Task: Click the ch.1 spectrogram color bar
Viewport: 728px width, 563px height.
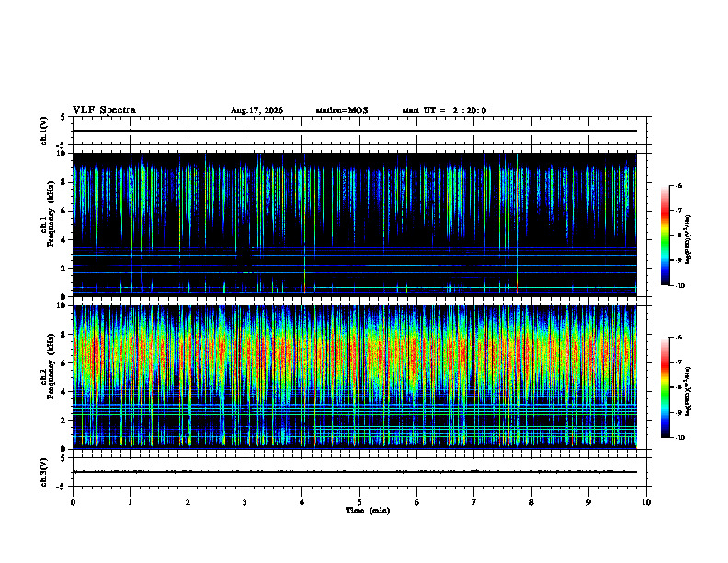Action: [x=665, y=236]
